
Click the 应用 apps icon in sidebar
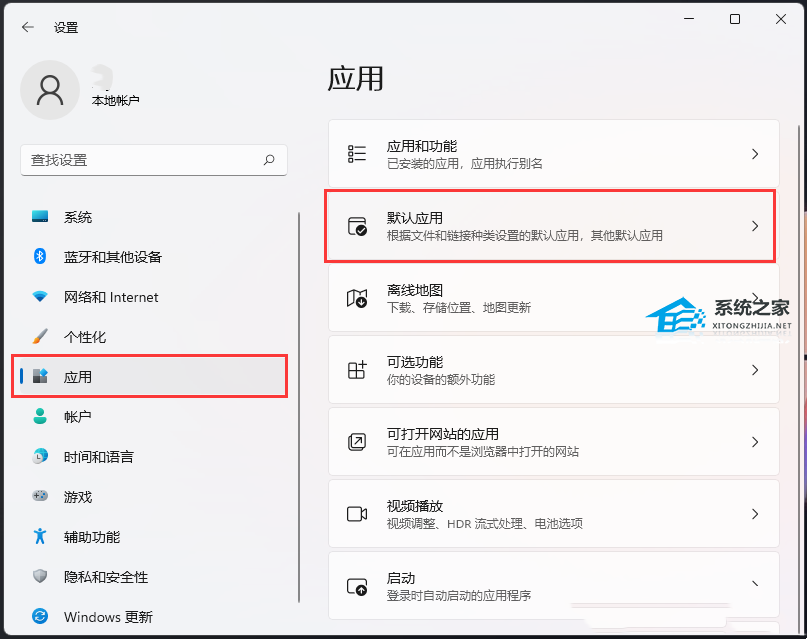(40, 376)
